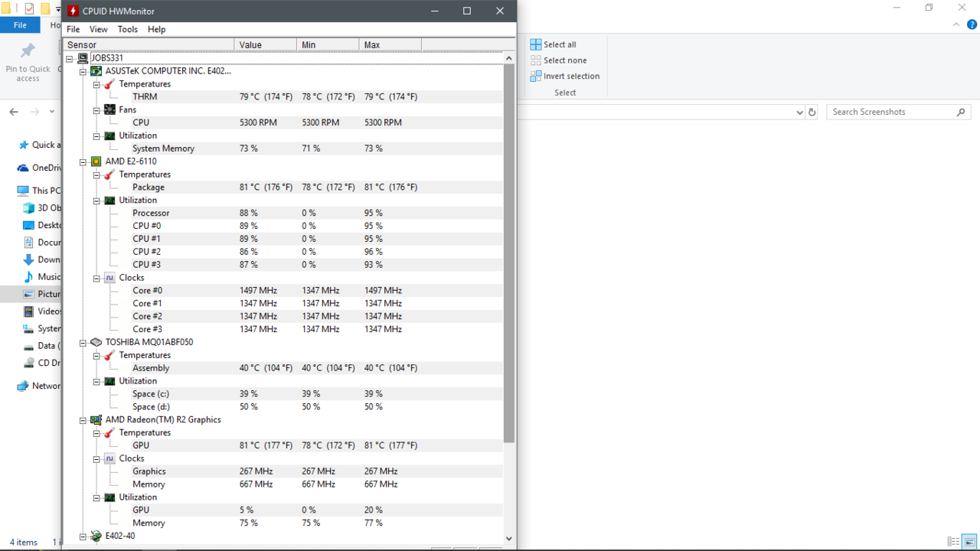
Task: Select the System Memory utilization row
Action: [283, 148]
